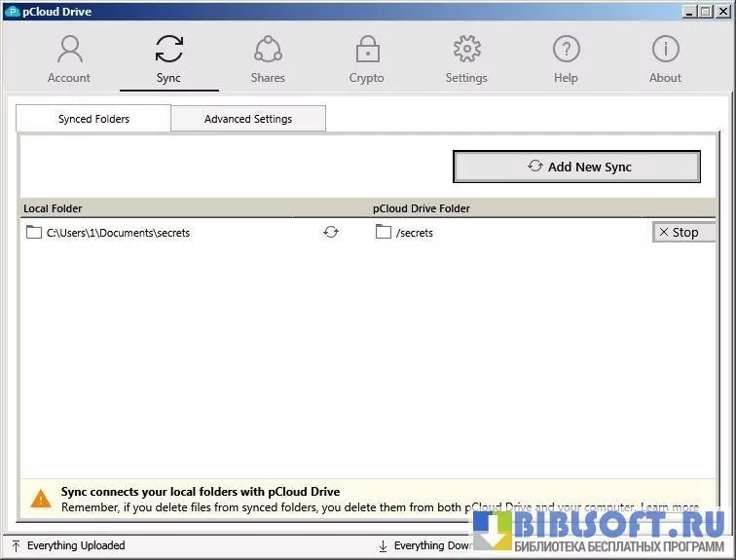Open the Crypto padlock icon

(367, 49)
